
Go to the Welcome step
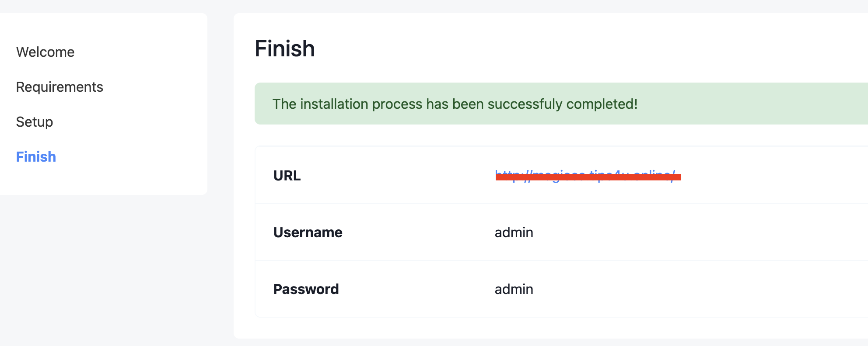pos(45,52)
